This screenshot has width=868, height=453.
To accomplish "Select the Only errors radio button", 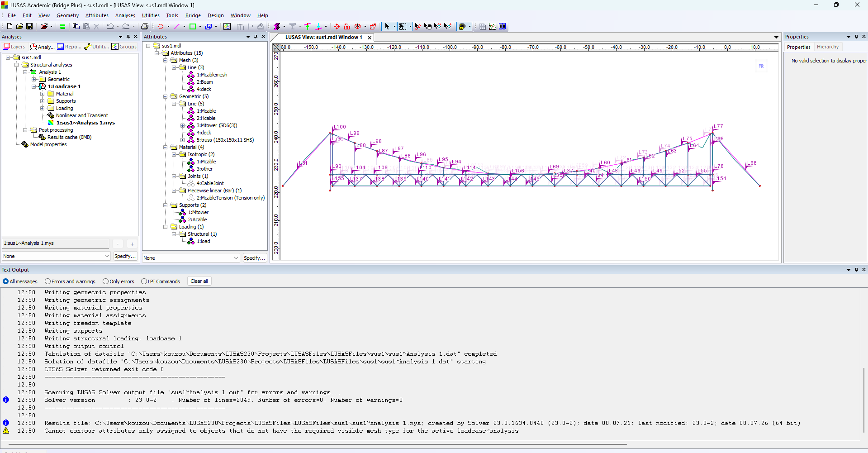I will pos(105,281).
